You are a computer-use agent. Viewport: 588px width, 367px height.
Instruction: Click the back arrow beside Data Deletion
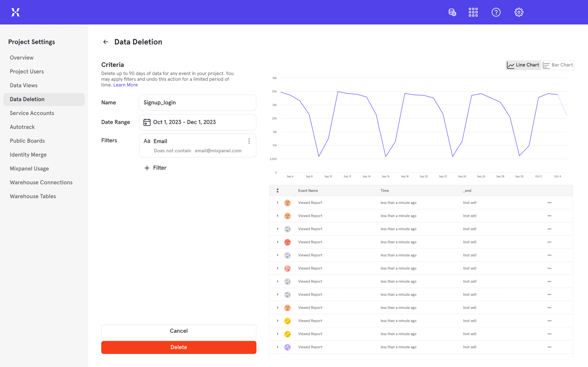[105, 42]
